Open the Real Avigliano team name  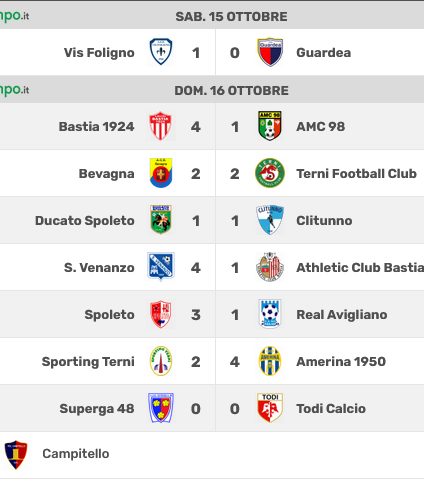(x=342, y=314)
